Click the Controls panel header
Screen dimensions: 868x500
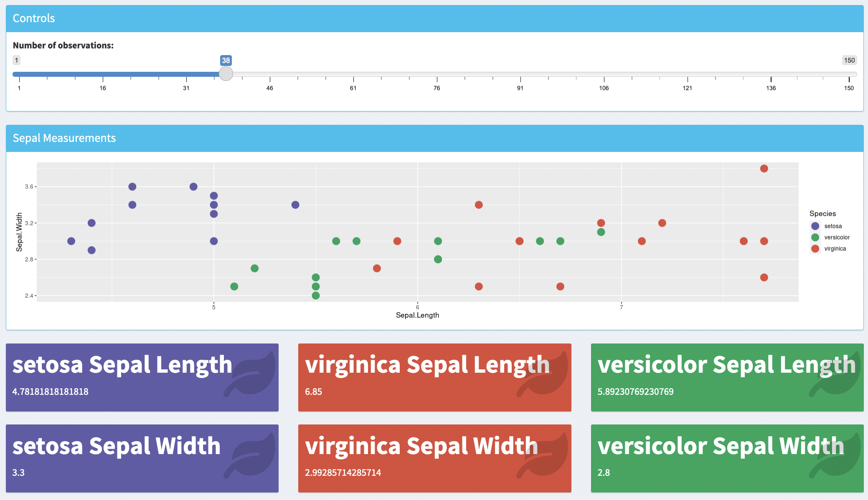tap(434, 18)
